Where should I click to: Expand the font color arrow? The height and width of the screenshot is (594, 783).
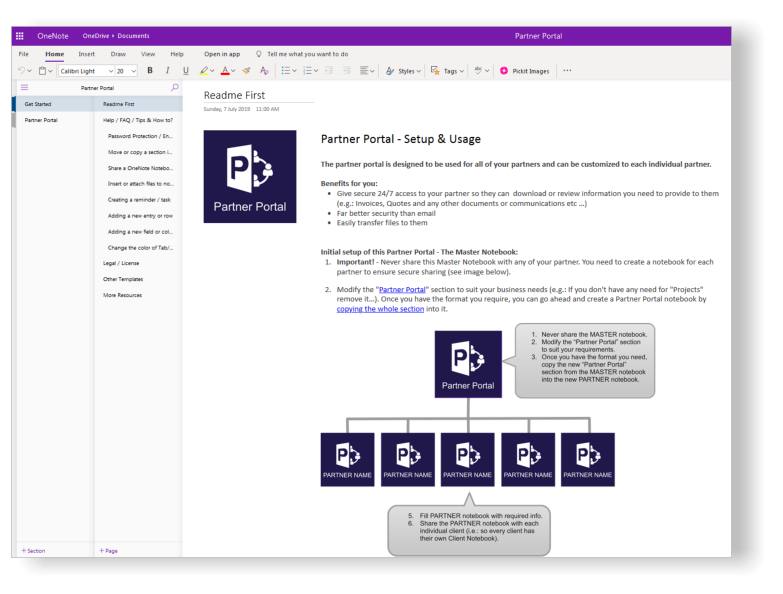233,71
